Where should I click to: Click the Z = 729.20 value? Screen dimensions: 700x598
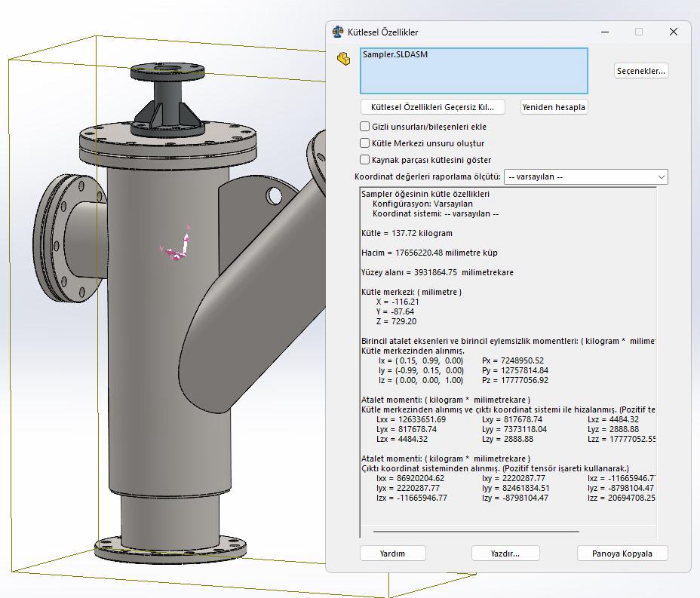[x=397, y=322]
